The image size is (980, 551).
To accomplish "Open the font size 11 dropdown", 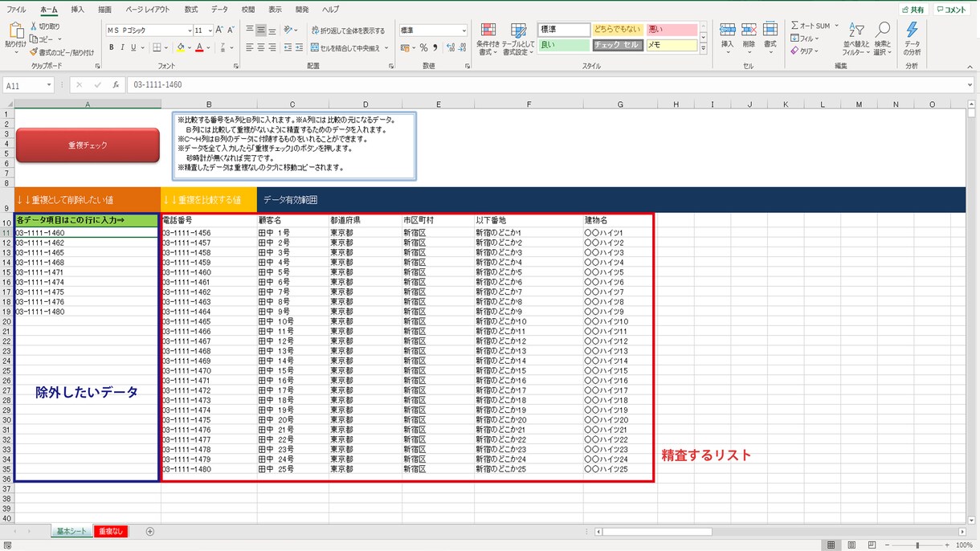I will tap(210, 31).
